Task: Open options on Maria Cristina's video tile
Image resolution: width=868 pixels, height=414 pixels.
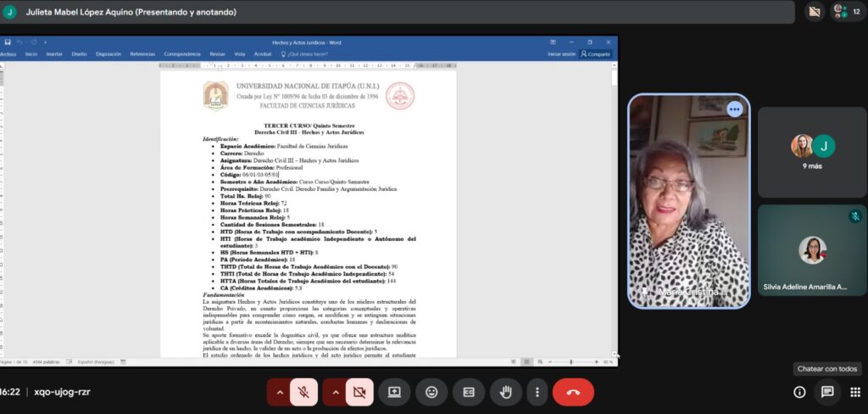Action: pyautogui.click(x=734, y=109)
